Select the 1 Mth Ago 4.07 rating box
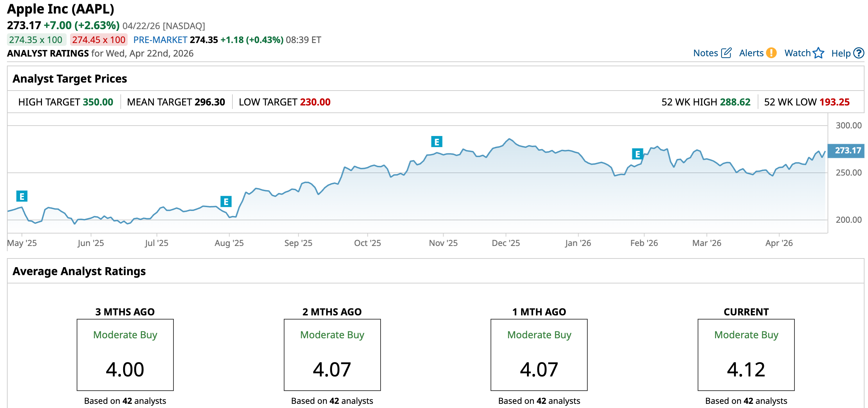Screen dimensions: 868x408 [539, 355]
